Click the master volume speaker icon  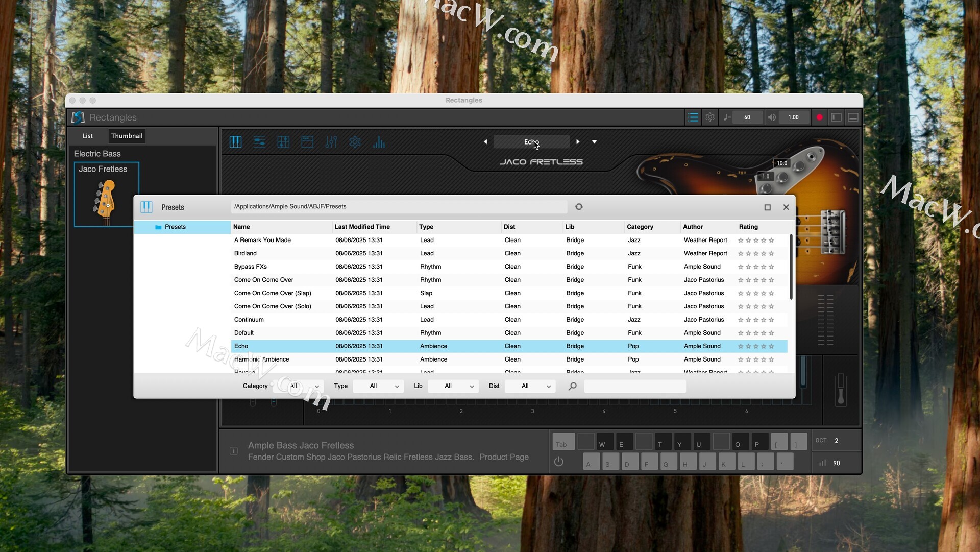[x=772, y=117]
